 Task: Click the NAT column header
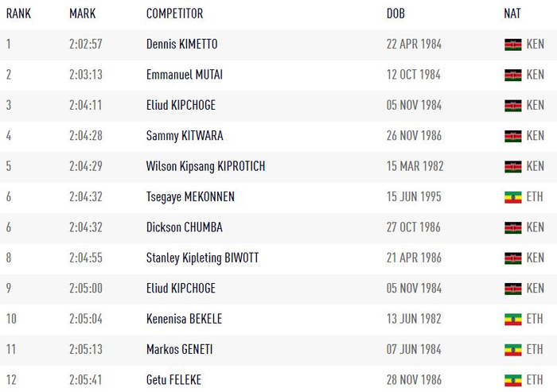(x=512, y=14)
